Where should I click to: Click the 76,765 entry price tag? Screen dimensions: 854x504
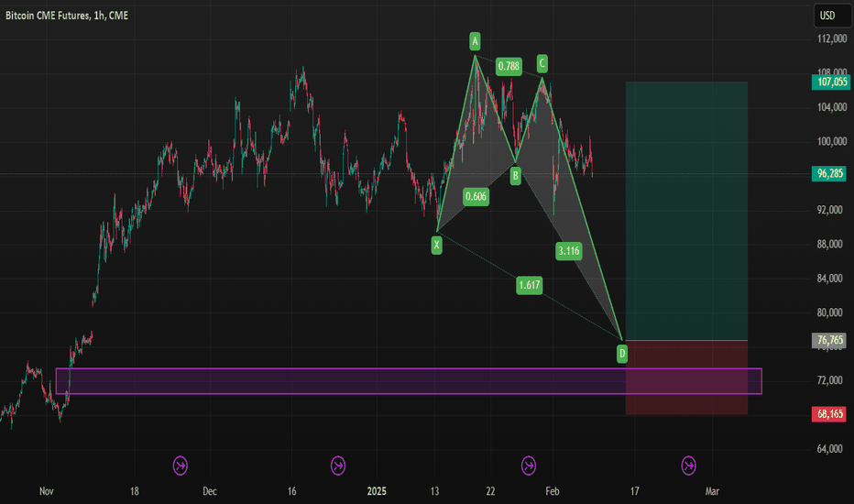[829, 341]
